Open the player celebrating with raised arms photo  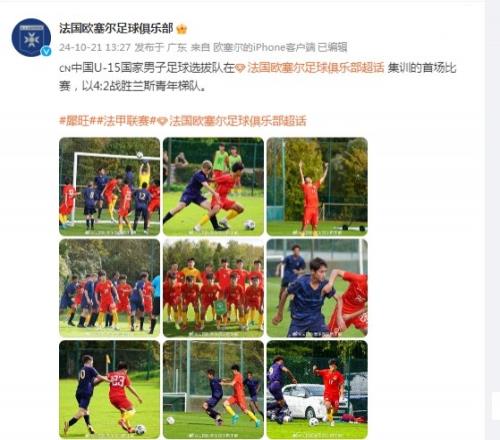[317, 187]
